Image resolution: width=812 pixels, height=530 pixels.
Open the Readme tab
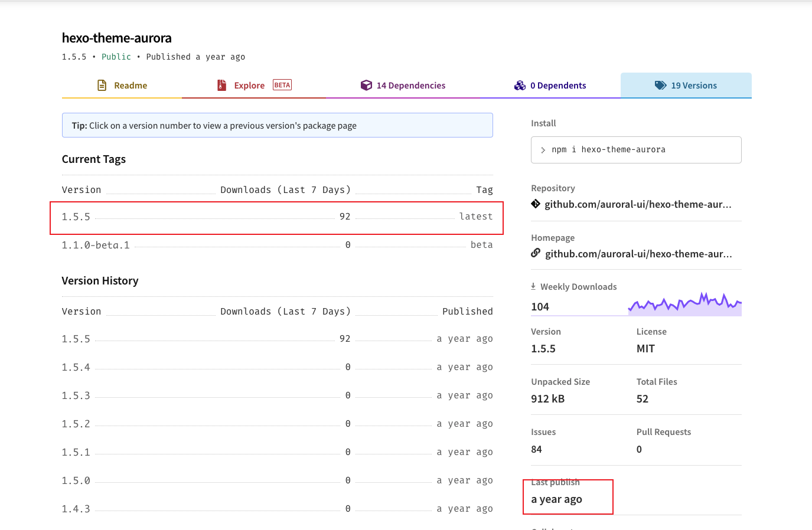coord(122,86)
